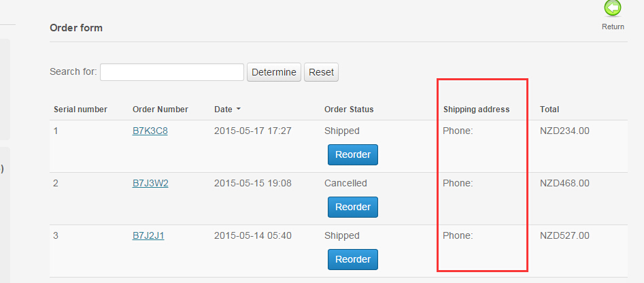Click the Total column header
Image resolution: width=644 pixels, height=283 pixels.
[549, 110]
